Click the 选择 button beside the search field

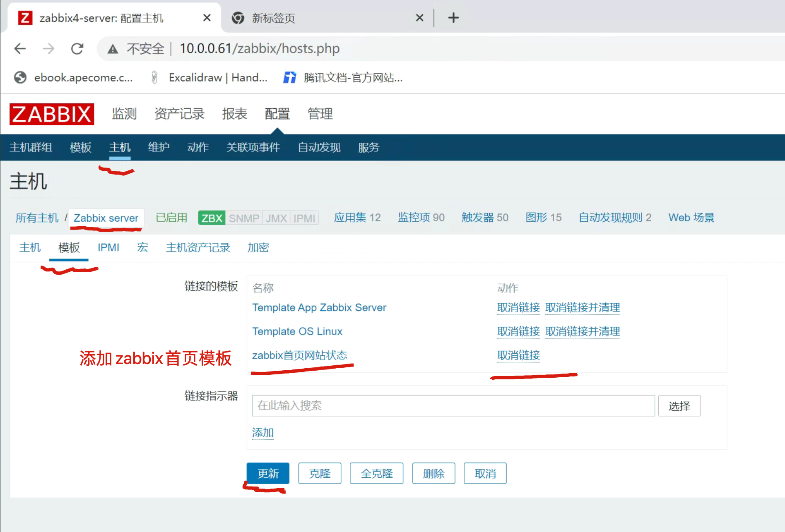pos(679,406)
